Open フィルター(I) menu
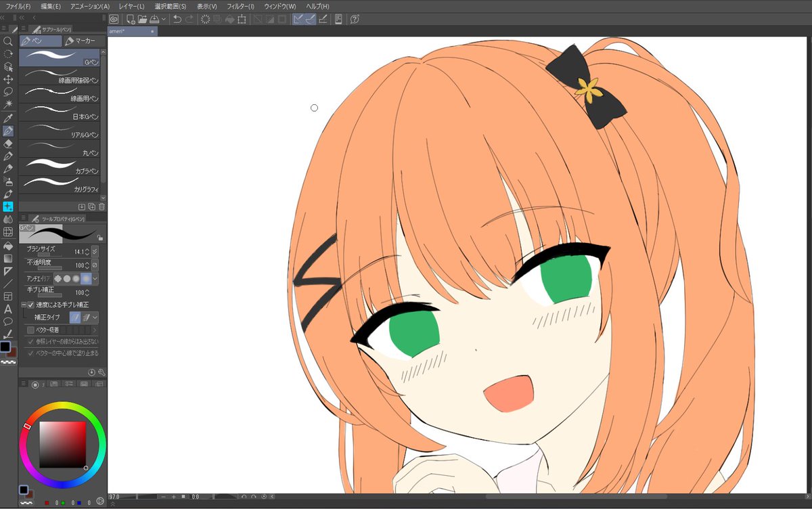Screen dimensions: 812x509 (240, 5)
